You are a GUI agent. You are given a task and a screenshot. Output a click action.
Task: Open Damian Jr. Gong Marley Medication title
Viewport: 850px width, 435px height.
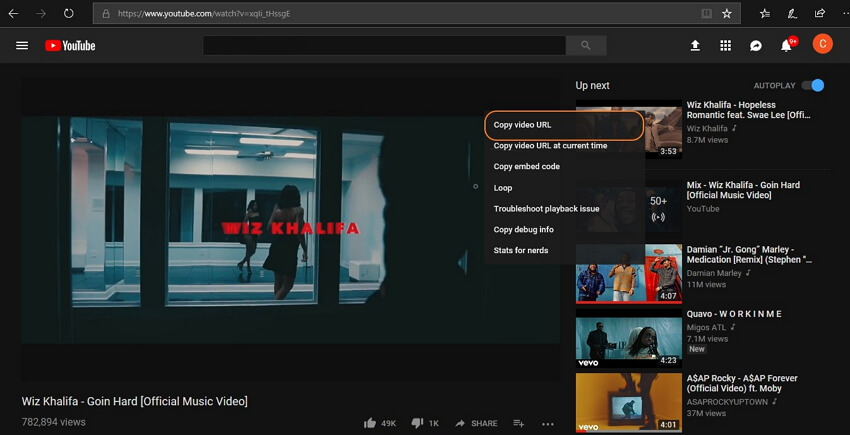tap(750, 254)
